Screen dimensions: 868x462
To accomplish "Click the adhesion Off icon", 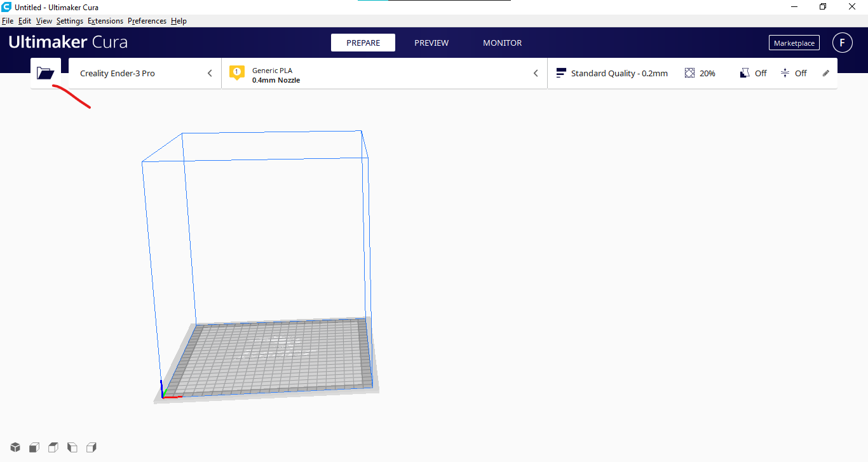I will [x=785, y=73].
